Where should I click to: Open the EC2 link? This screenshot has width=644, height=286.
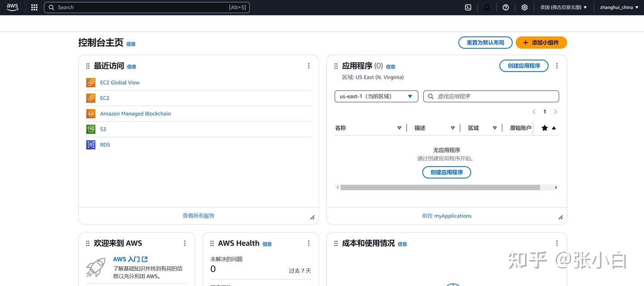(x=105, y=98)
